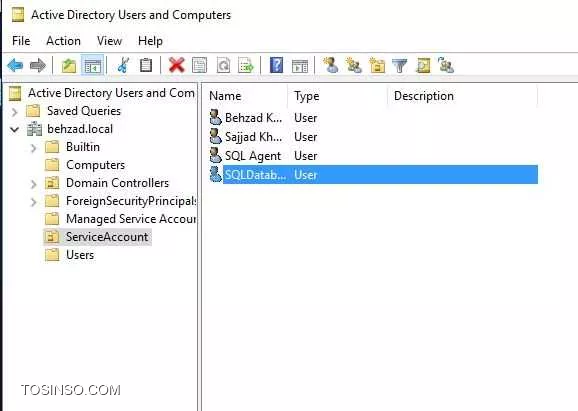Expand the Domain Controllers node
Screen dimensions: 578x411
point(34,184)
